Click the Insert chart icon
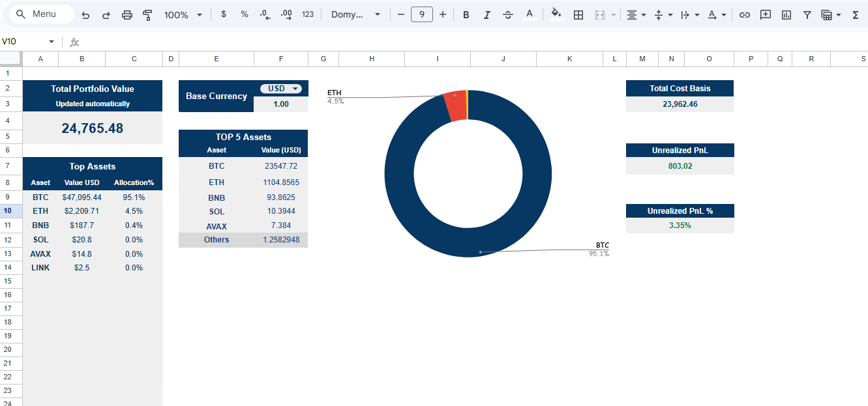This screenshot has height=406, width=868. pos(786,14)
